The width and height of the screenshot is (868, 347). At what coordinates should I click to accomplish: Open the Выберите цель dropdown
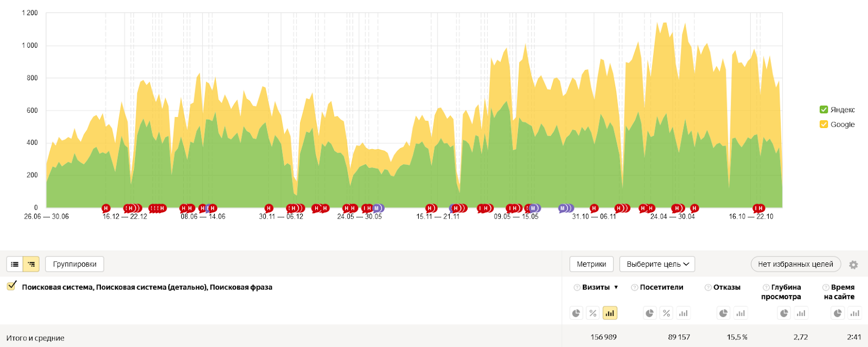657,264
